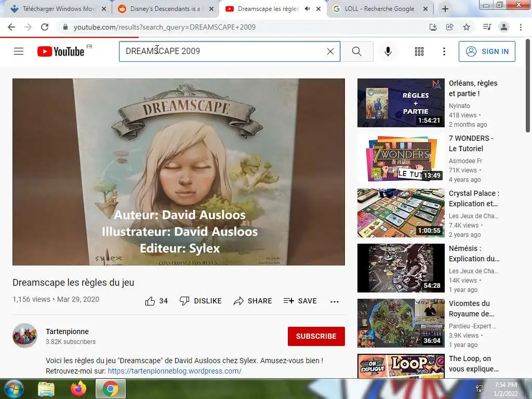Click the address bar URL
This screenshot has width=532, height=399.
point(165,27)
